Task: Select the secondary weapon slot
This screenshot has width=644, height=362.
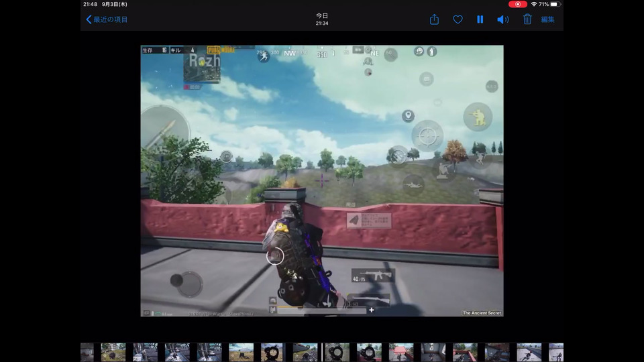Action: click(x=368, y=300)
